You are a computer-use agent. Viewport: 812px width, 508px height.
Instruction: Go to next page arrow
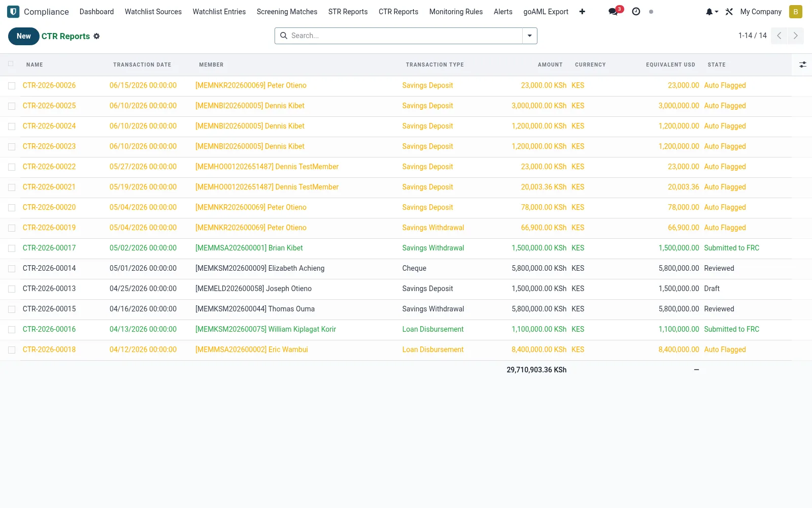[x=795, y=36]
